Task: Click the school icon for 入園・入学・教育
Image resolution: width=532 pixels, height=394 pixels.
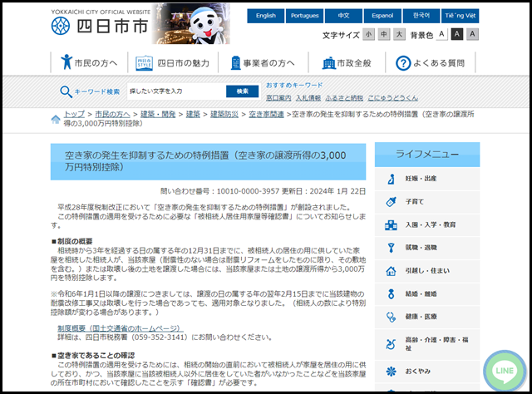Action: tap(391, 224)
